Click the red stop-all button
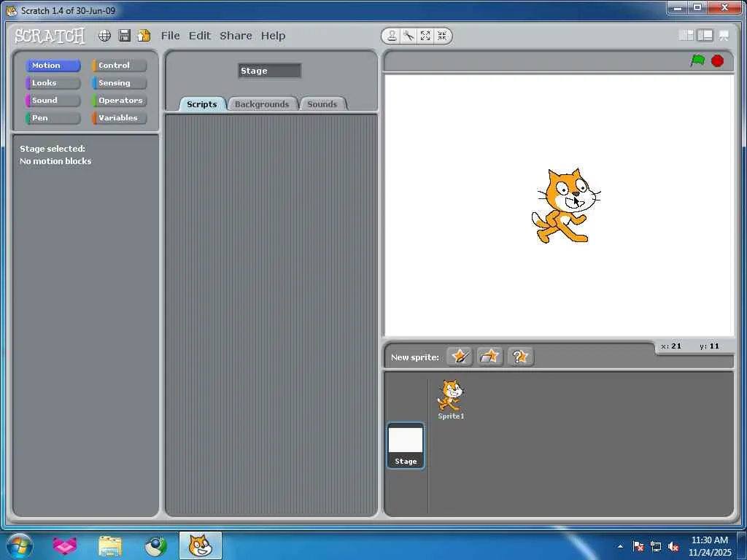747x560 pixels. click(718, 61)
